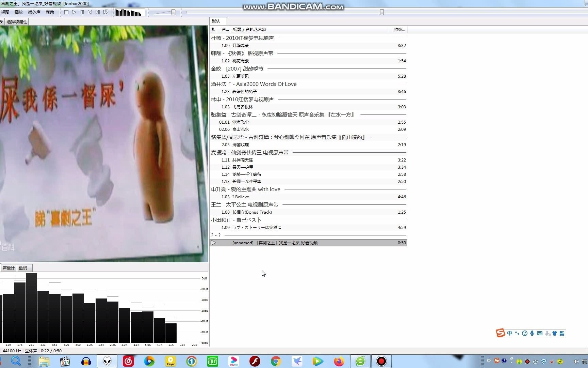Open the taskbar search magnifier icon
This screenshot has height=368, width=588.
click(x=16, y=361)
